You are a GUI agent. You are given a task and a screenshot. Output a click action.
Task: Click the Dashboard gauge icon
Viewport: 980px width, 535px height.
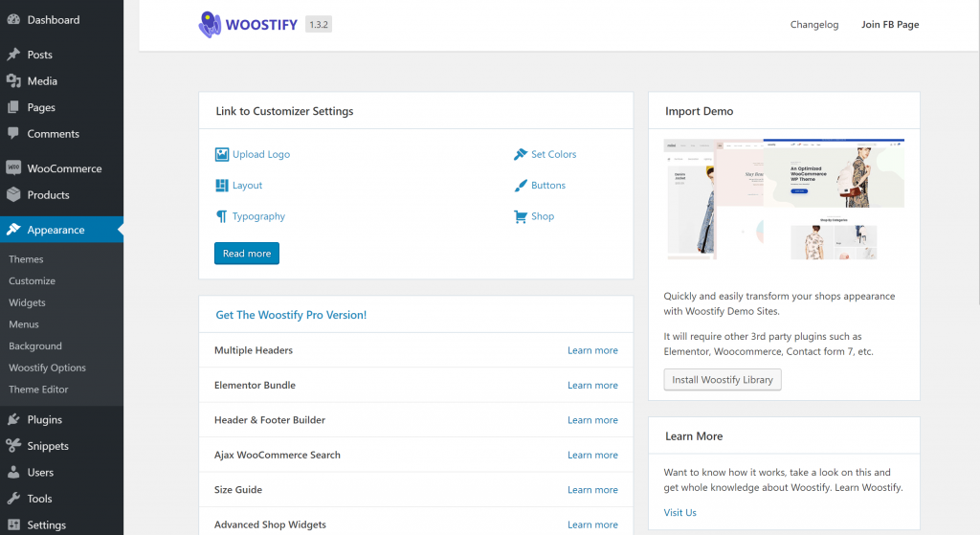(x=13, y=19)
